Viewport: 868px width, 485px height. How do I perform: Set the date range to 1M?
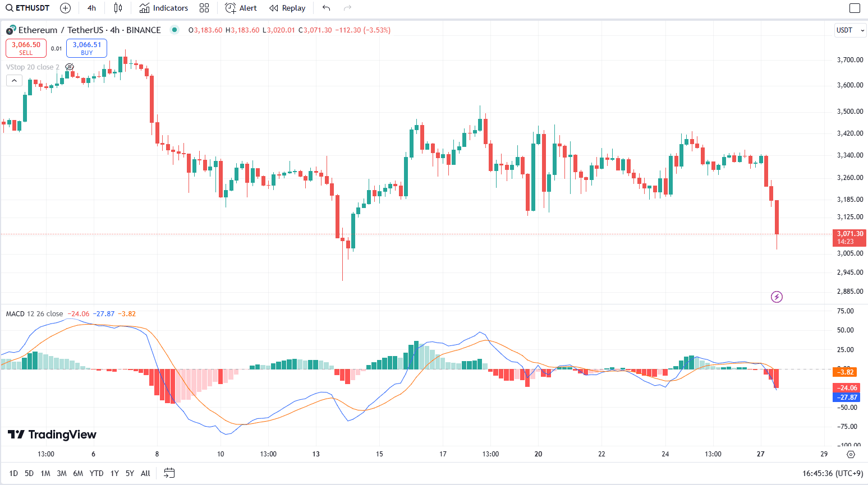click(45, 473)
